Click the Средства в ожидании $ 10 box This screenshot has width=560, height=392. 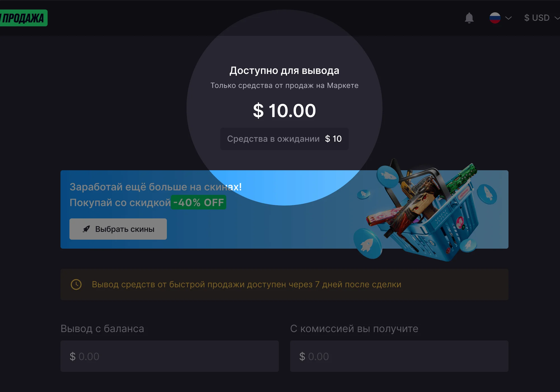pos(284,139)
